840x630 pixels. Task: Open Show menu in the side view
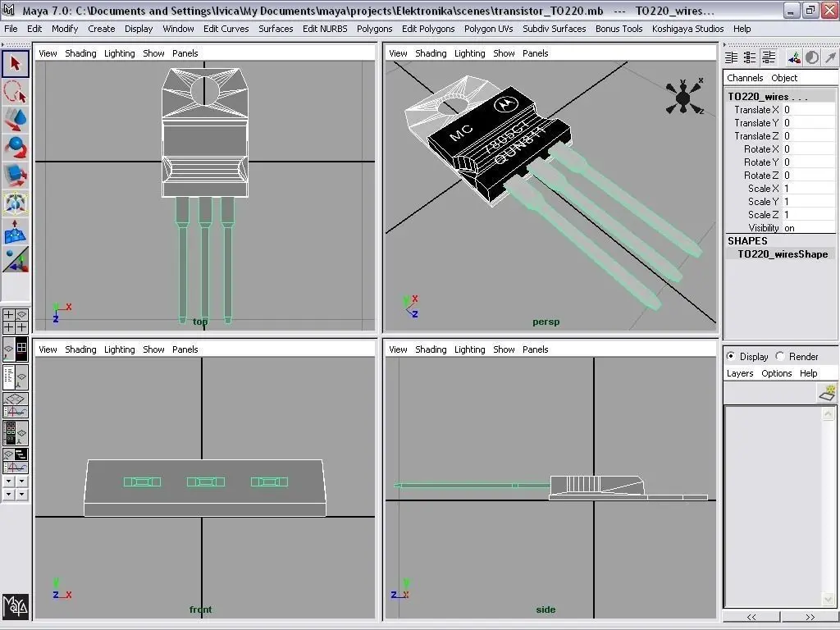point(504,349)
